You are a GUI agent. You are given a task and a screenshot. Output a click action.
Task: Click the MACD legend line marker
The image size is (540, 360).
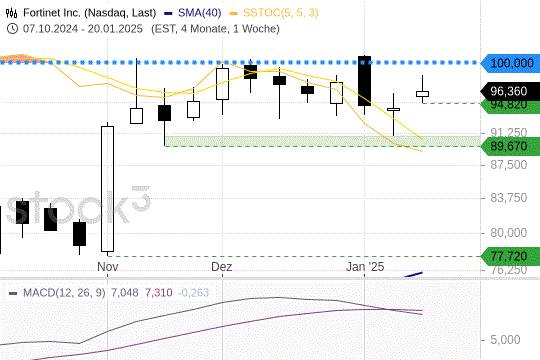[x=13, y=293]
